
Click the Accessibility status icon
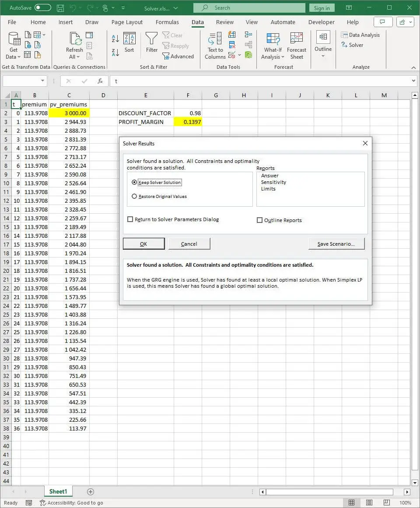click(43, 503)
